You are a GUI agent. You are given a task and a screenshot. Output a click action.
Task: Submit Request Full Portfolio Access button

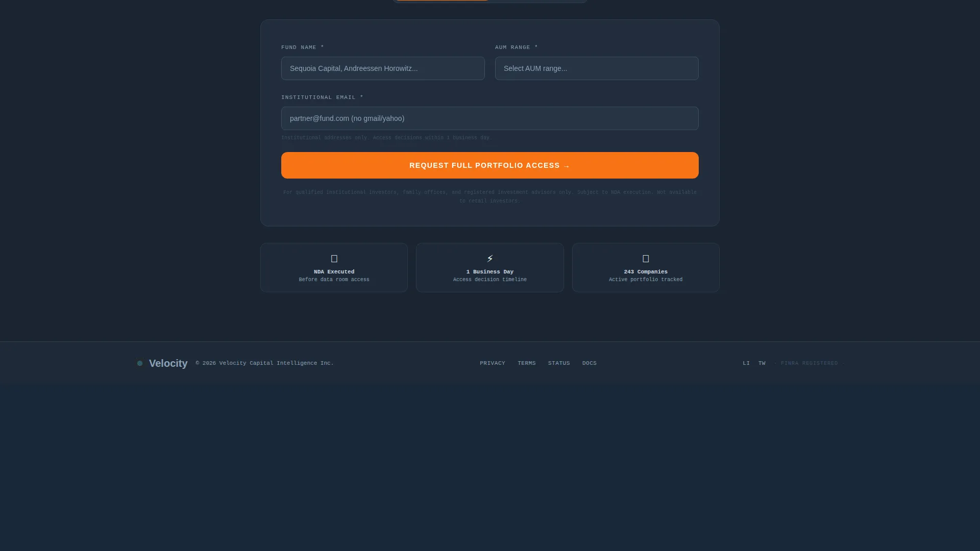(x=490, y=165)
